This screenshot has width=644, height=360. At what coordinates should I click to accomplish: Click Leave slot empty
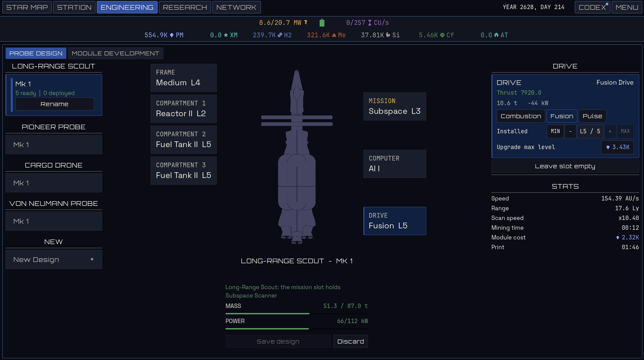tap(565, 166)
